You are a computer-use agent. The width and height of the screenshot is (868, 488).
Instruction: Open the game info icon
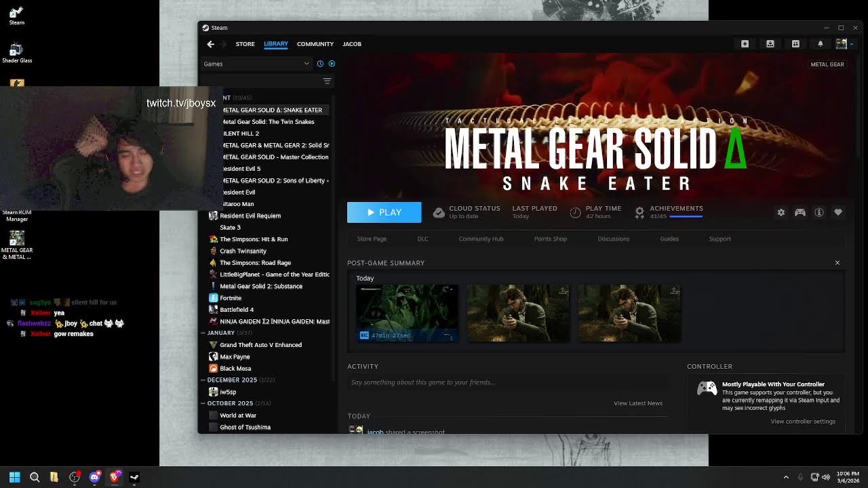point(819,213)
